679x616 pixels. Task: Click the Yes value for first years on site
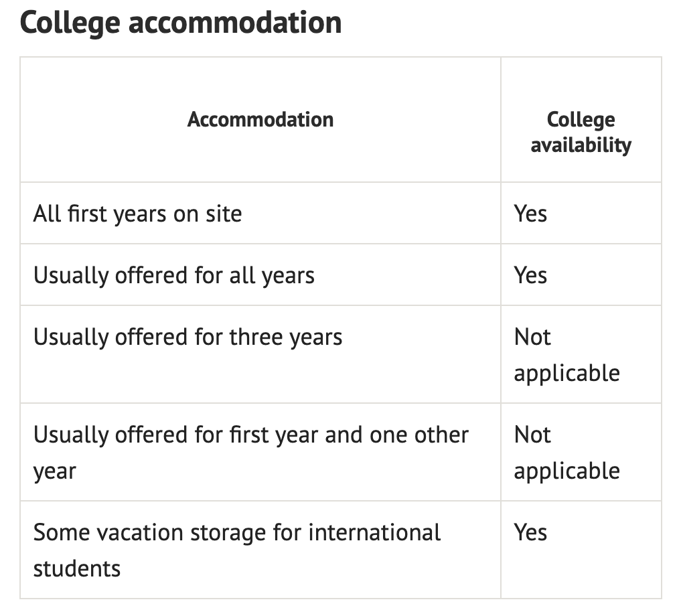[x=530, y=214]
